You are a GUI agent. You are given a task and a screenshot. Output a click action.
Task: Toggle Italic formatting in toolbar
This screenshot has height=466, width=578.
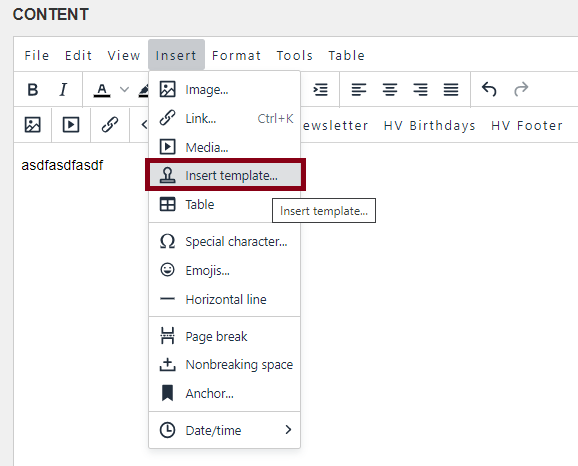[x=63, y=90]
